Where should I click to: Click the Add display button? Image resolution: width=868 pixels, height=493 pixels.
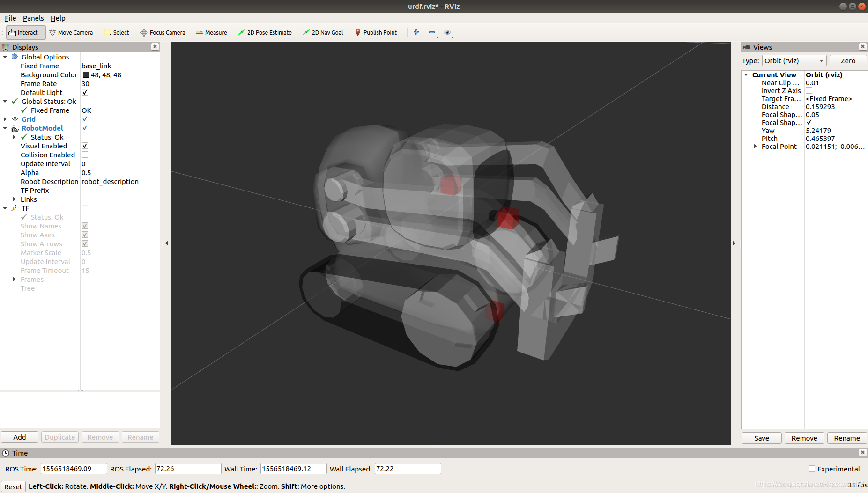[x=20, y=437]
